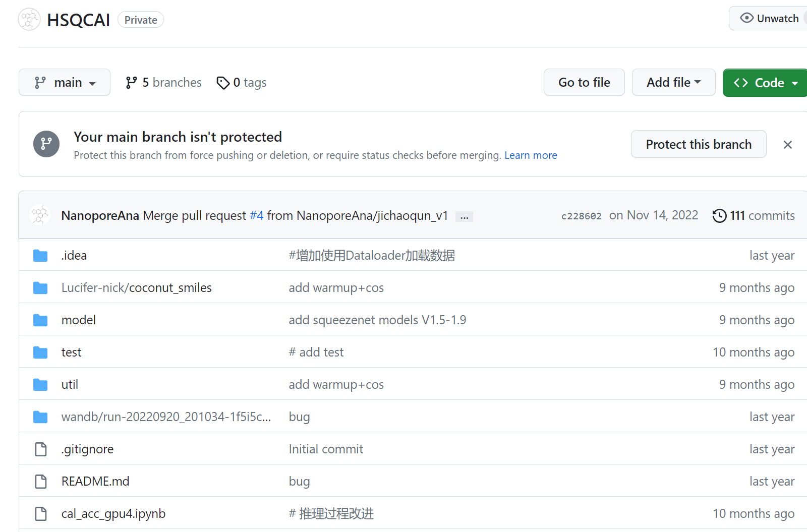The height and width of the screenshot is (532, 807).
Task: Click the Unwatch button
Action: (x=769, y=19)
